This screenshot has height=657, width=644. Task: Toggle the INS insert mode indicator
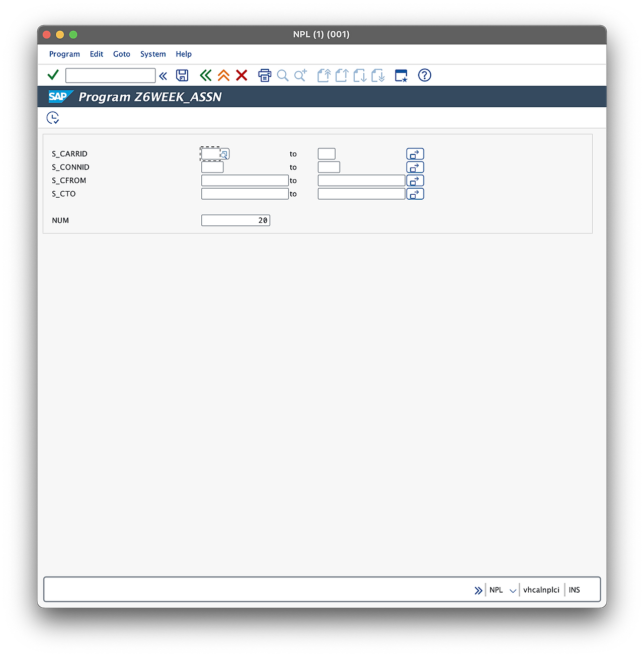[x=575, y=590]
